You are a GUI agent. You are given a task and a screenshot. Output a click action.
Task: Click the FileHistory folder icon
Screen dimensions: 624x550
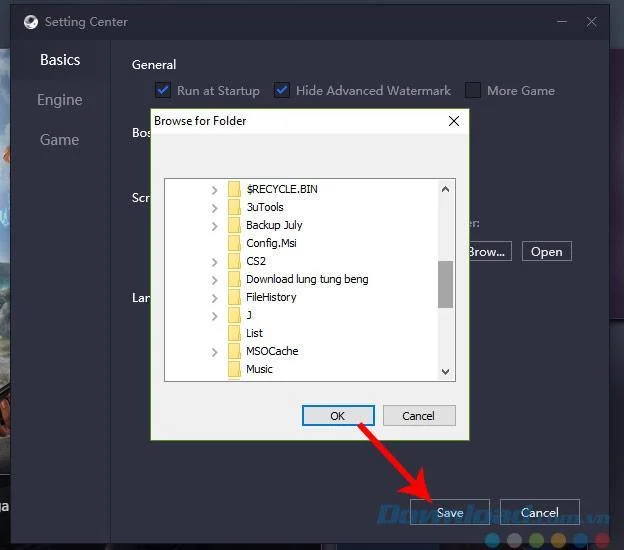[x=234, y=297]
